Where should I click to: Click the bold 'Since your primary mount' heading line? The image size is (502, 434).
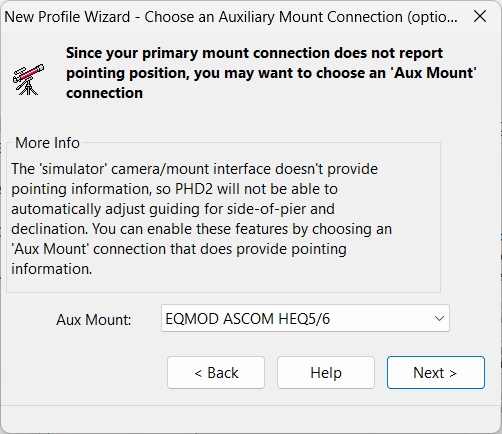tap(254, 53)
